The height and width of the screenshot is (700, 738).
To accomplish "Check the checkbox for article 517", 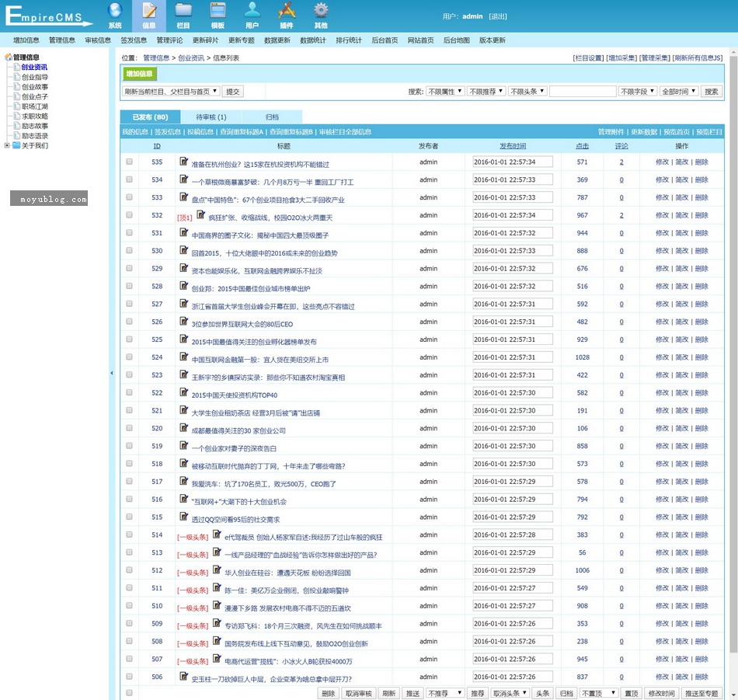I will tap(130, 481).
